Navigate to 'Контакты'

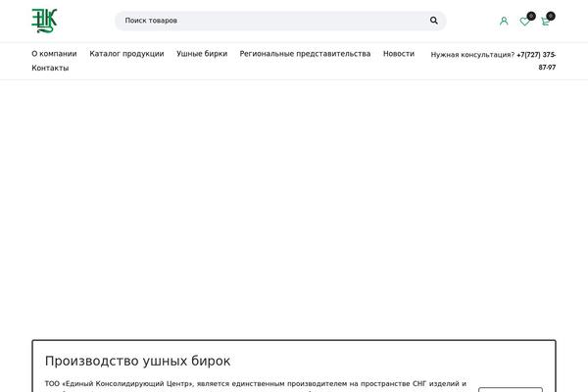pos(50,68)
